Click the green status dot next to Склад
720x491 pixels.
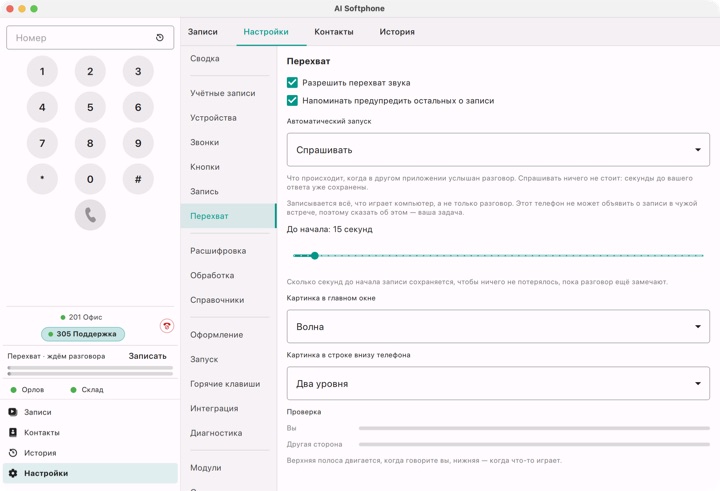coord(73,389)
